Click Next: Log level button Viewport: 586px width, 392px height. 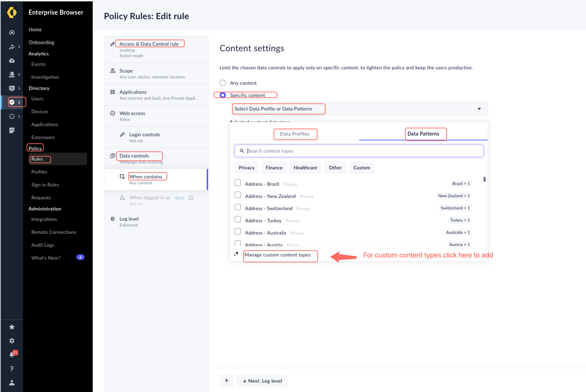coord(262,381)
